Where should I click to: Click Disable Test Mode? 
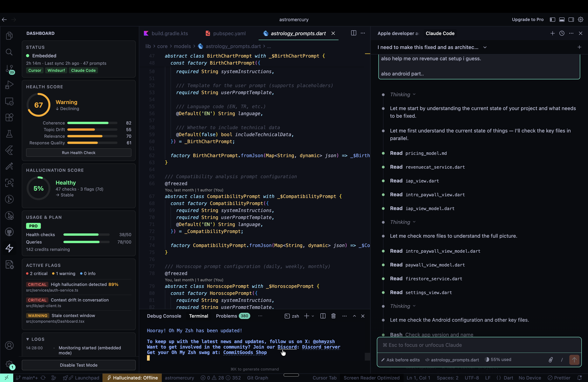78,365
